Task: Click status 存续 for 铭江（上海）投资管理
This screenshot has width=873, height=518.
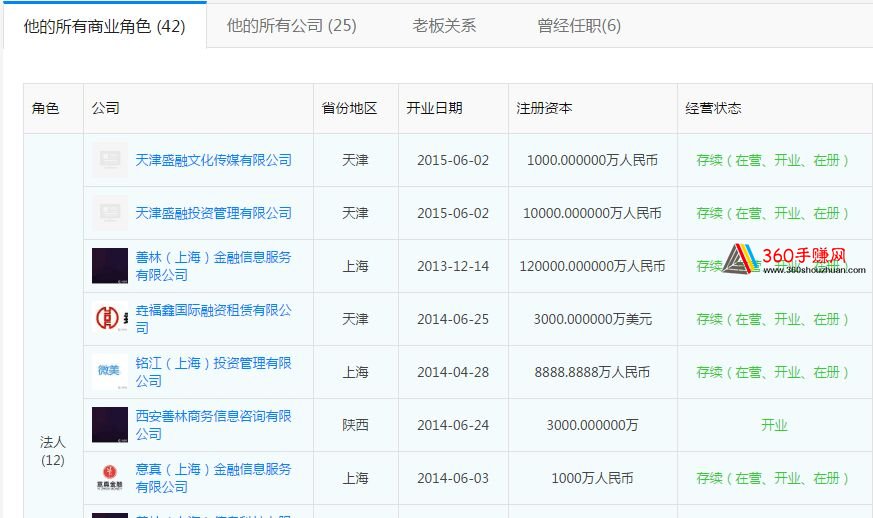Action: click(773, 372)
